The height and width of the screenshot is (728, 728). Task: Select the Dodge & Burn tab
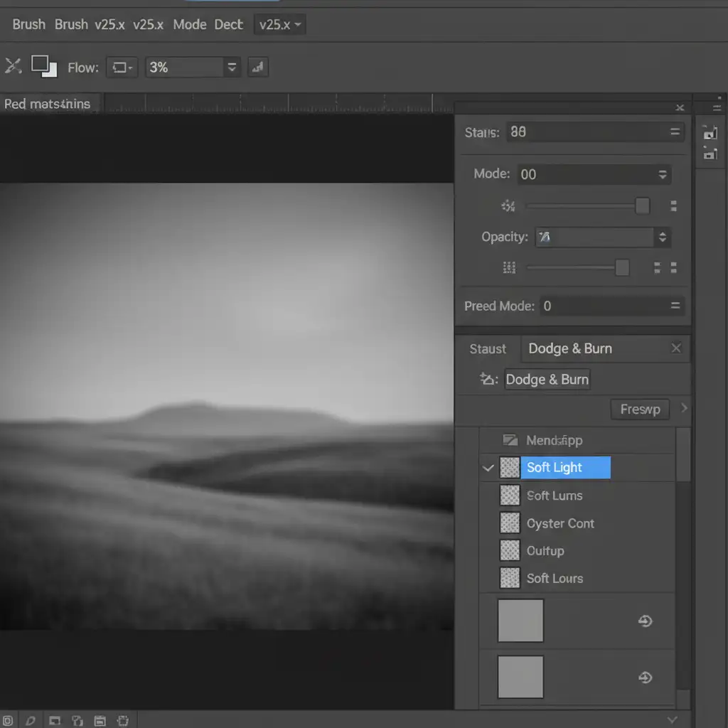click(x=570, y=348)
